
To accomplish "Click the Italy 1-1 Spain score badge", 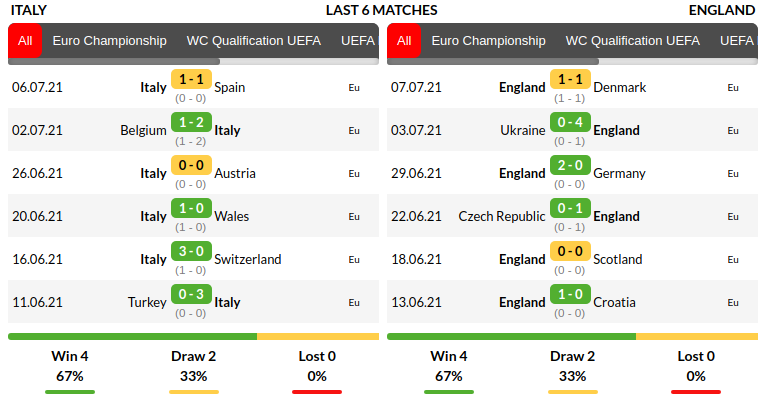I will point(190,79).
